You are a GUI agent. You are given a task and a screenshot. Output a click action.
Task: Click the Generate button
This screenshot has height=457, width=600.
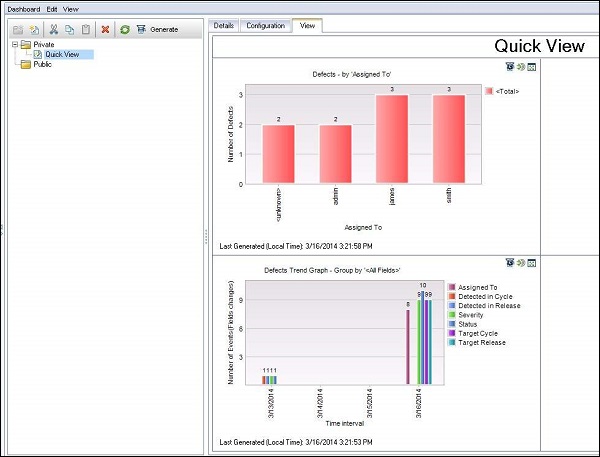click(x=157, y=30)
